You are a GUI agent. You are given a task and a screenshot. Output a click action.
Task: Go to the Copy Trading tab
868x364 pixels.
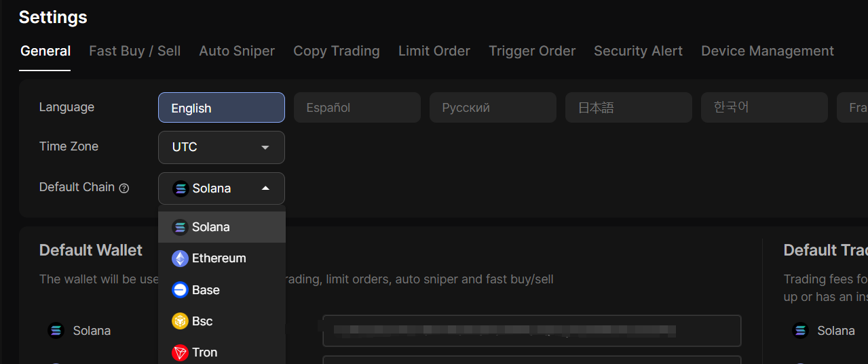(336, 51)
